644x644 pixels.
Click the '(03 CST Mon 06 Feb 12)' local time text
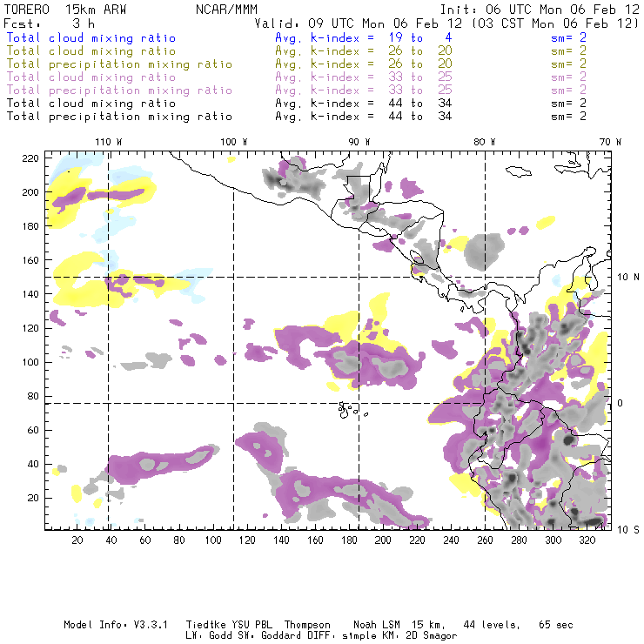tap(554, 23)
